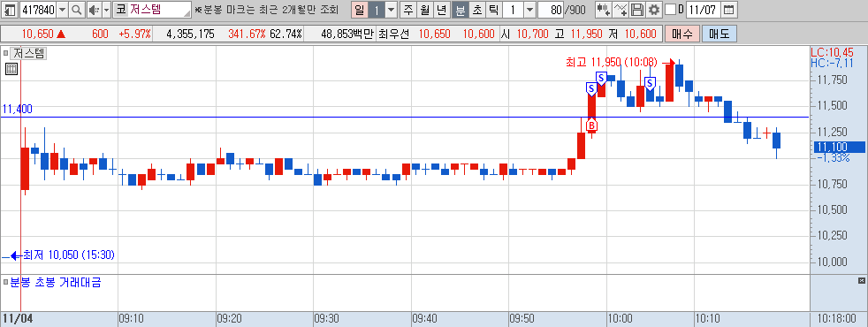Click the resize grip in 저스템 name field
868x327 pixels.
pos(188,14)
